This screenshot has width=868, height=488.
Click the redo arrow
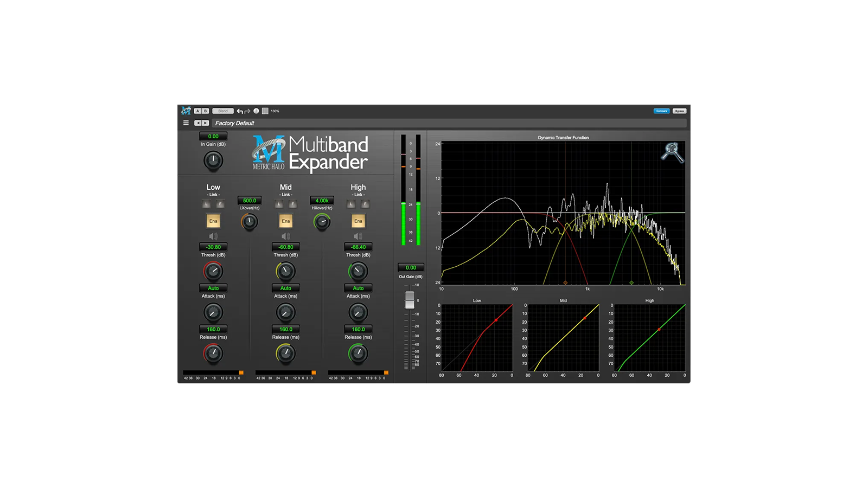tap(247, 111)
